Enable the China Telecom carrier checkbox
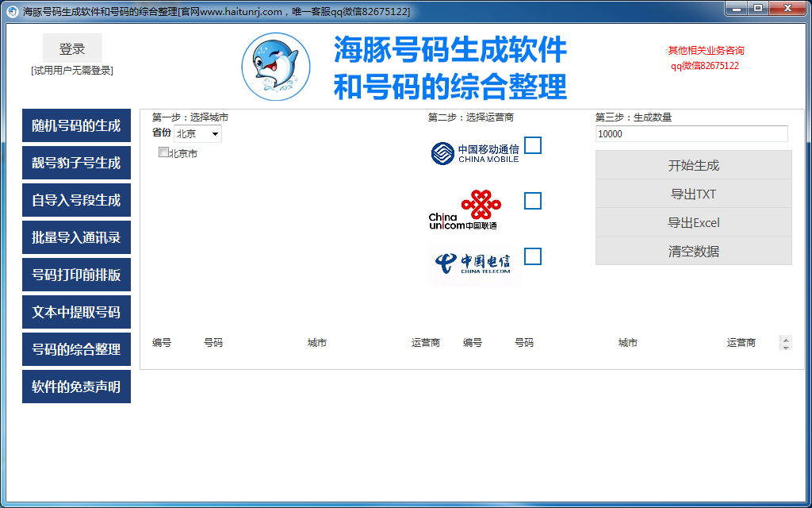 (x=533, y=256)
